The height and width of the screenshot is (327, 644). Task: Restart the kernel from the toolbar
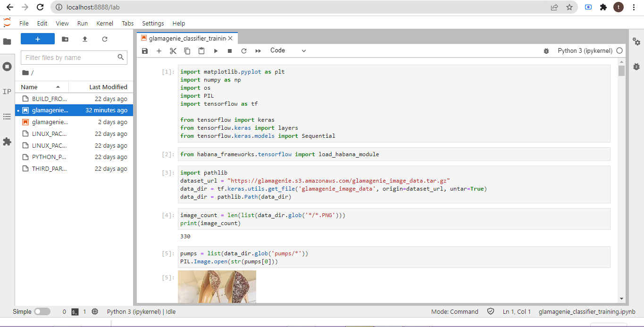(x=244, y=51)
